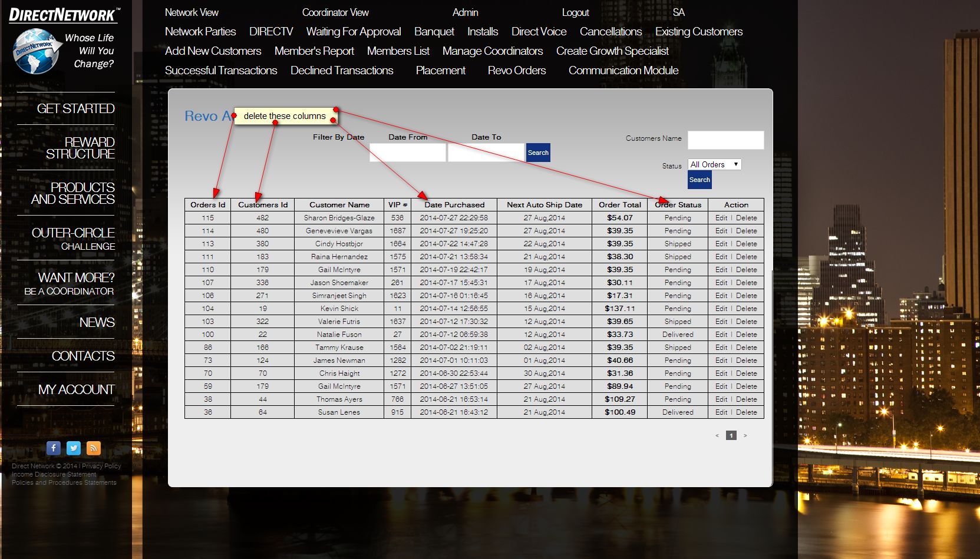Delete the Thomas Ayers order
This screenshot has height=559, width=980.
click(x=747, y=399)
